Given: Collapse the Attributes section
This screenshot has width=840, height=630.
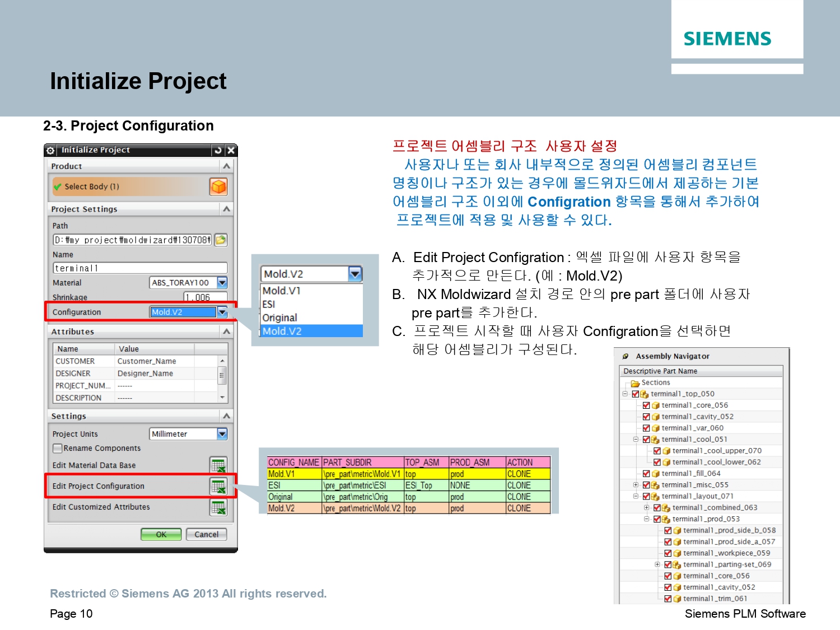Looking at the screenshot, I should pos(226,332).
